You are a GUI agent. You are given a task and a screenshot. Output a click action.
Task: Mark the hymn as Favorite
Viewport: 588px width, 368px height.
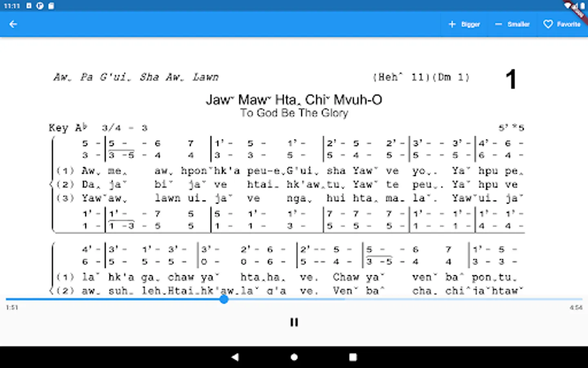click(562, 24)
